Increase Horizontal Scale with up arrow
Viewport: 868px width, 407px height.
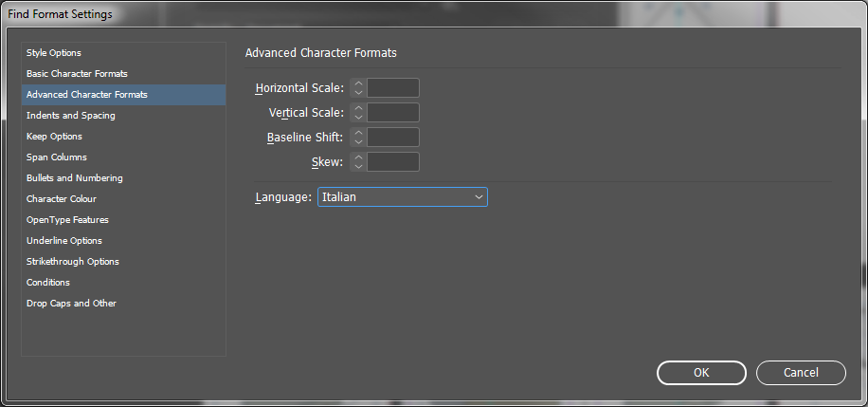pos(358,83)
